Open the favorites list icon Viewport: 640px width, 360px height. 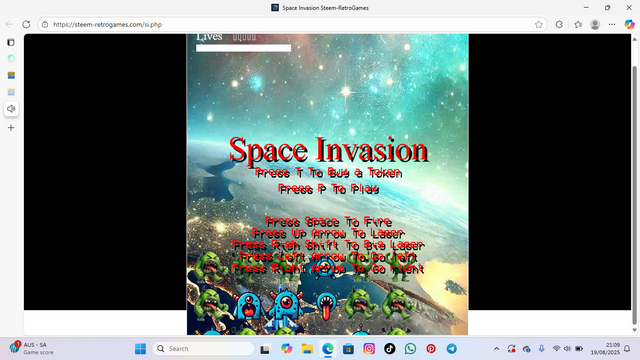(578, 24)
